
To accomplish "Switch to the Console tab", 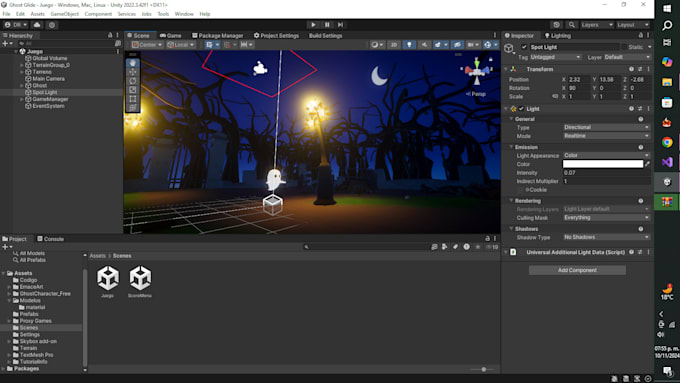I will coord(50,239).
